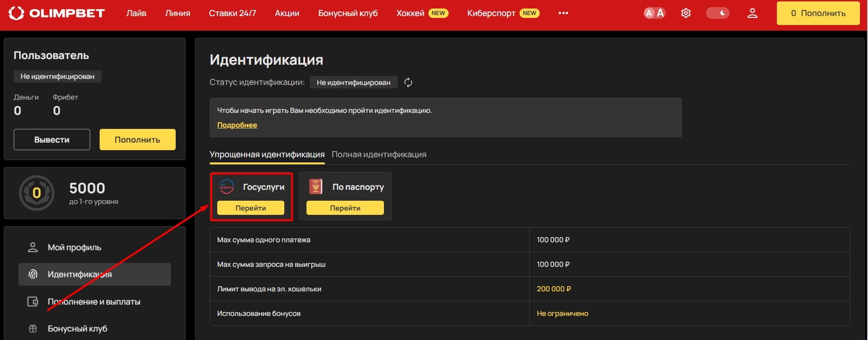The height and width of the screenshot is (340, 868).
Task: Open the Лайв section
Action: pyautogui.click(x=136, y=13)
